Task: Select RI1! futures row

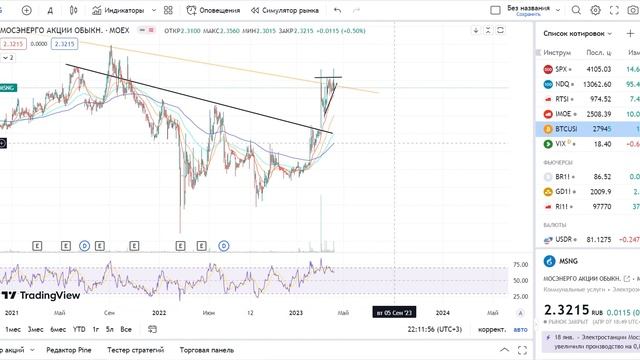Action: pyautogui.click(x=588, y=207)
